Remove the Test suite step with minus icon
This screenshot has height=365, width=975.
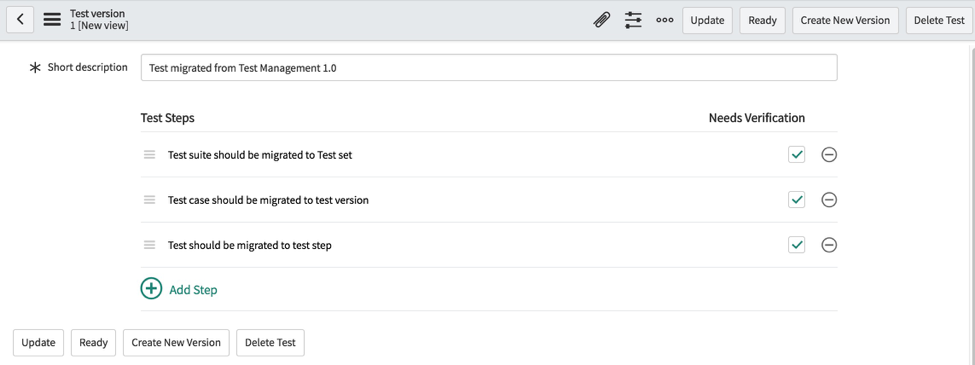[x=829, y=155]
